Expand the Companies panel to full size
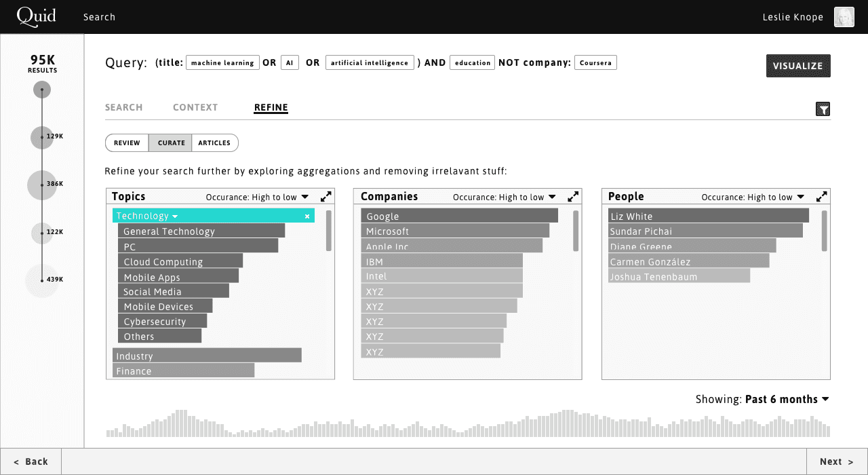 (573, 197)
